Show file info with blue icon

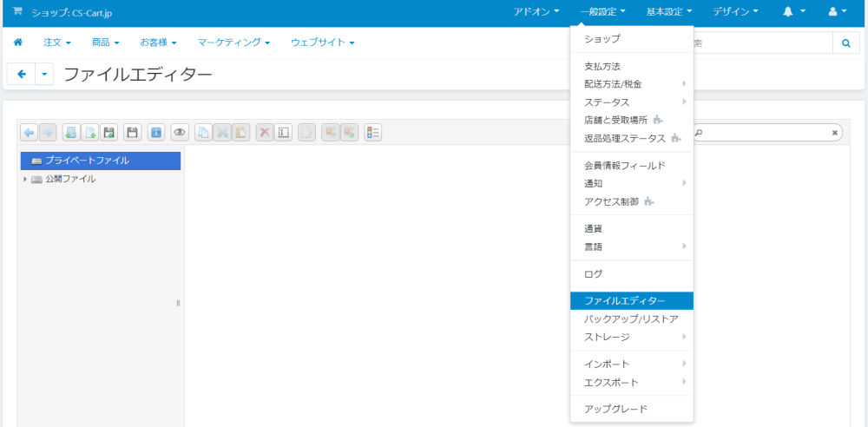pyautogui.click(x=156, y=133)
